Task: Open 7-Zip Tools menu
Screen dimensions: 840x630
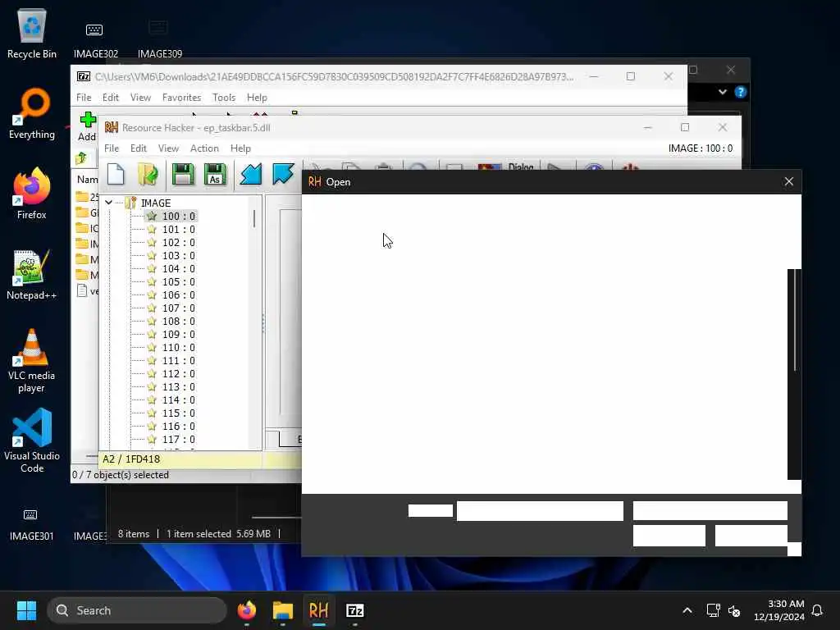Action: pyautogui.click(x=224, y=98)
